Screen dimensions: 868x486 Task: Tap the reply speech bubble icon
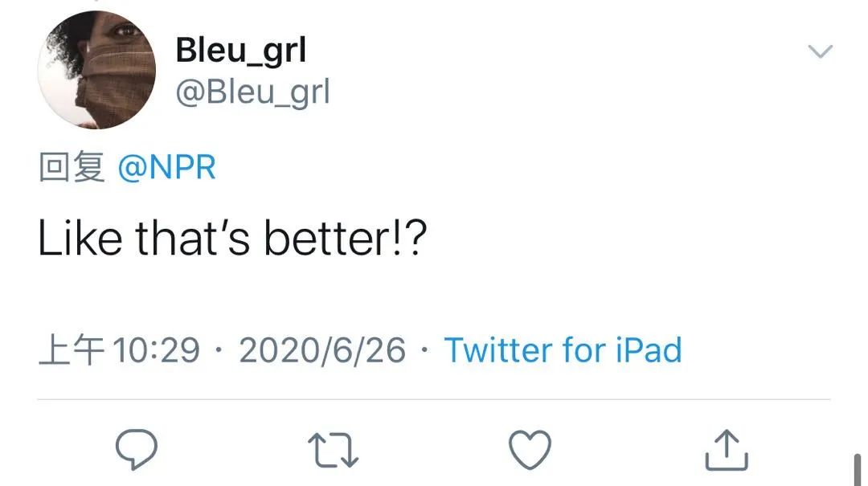(x=136, y=449)
